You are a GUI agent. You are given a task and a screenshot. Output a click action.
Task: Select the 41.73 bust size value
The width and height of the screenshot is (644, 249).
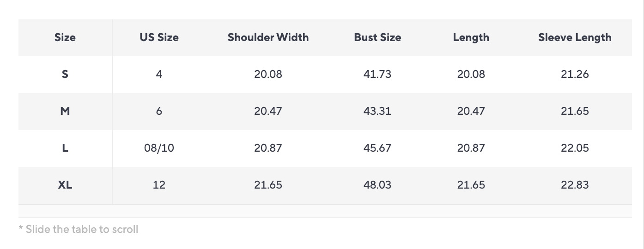[377, 74]
